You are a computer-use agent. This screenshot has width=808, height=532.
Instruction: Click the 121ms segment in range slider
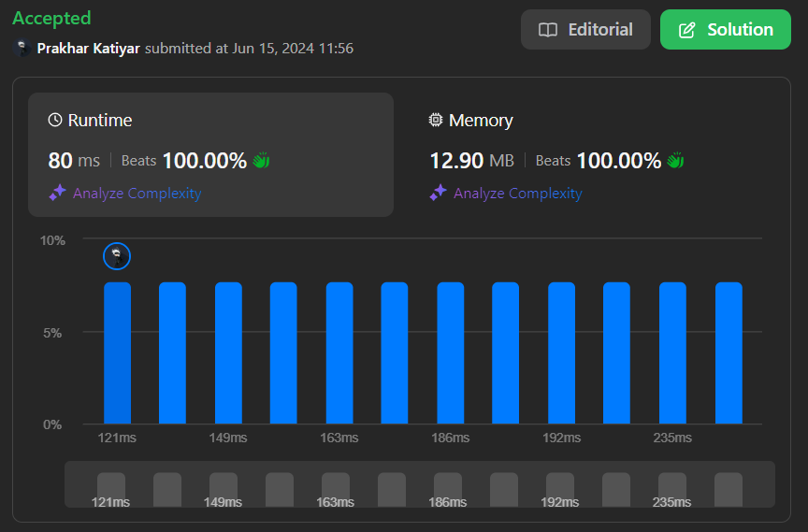(x=110, y=489)
